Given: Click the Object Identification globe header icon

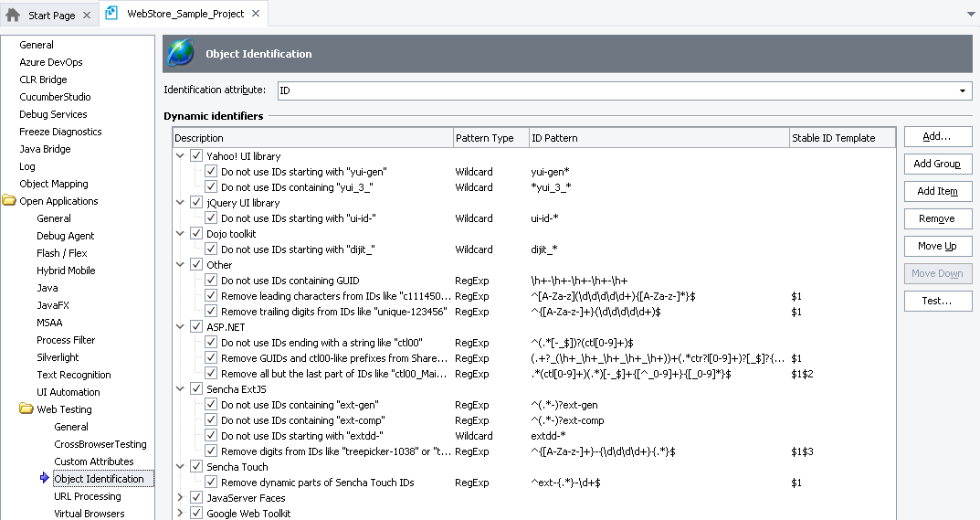Looking at the screenshot, I should click(x=180, y=54).
